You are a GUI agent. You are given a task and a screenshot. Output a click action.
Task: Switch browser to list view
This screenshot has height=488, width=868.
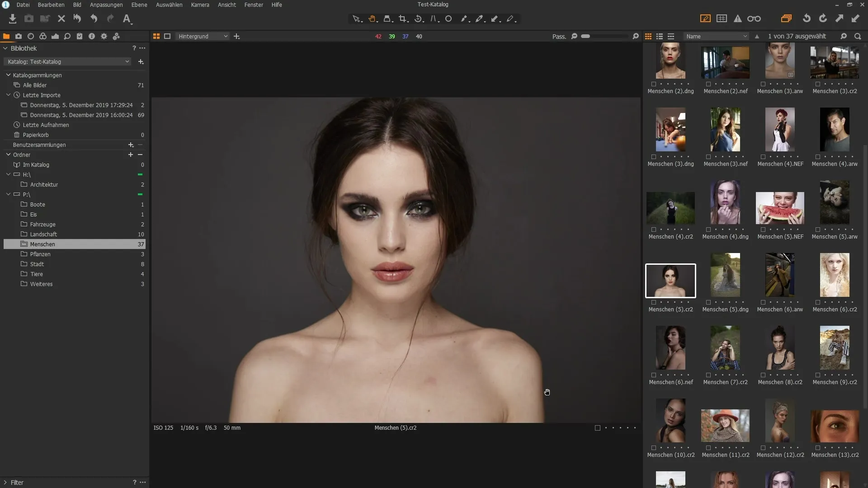point(660,36)
